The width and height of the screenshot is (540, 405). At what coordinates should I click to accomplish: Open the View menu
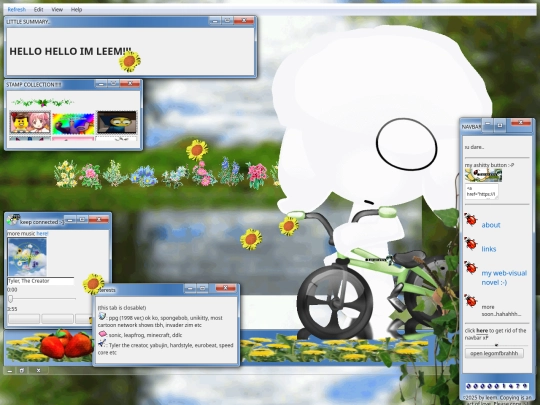click(57, 10)
